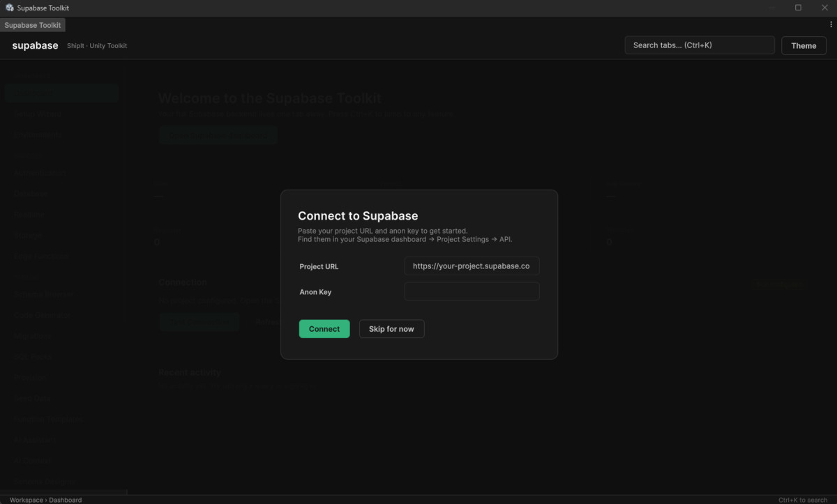Select the Supabase Toolkit window tab
837x504 pixels.
[x=33, y=25]
